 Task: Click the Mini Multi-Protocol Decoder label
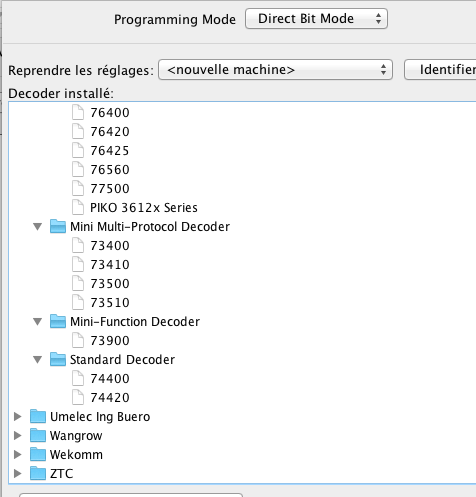tap(150, 227)
